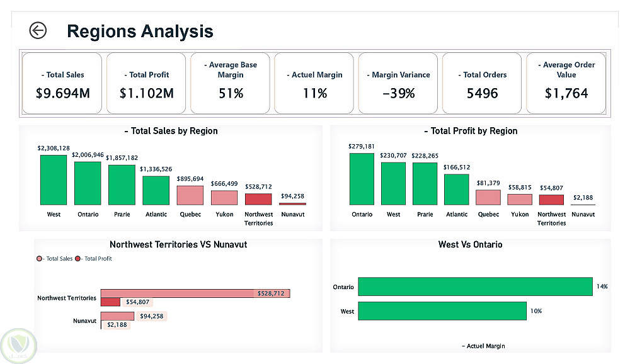Click the Regions Analysis page heading

140,31
